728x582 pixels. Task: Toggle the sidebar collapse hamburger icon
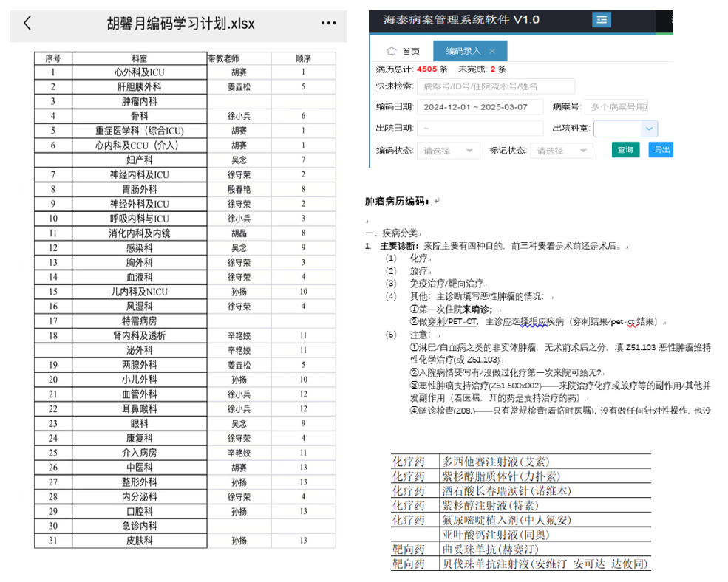coord(603,20)
